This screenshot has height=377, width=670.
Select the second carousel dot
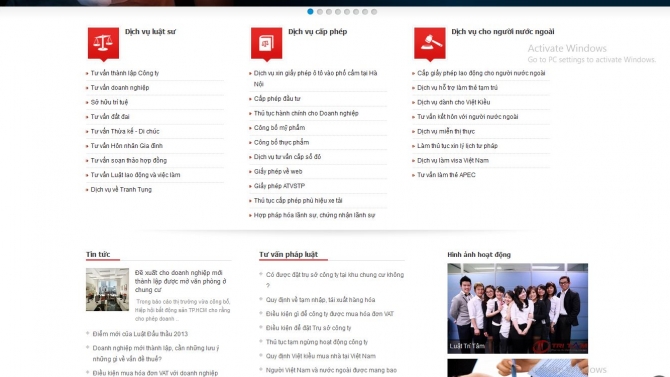pos(320,12)
